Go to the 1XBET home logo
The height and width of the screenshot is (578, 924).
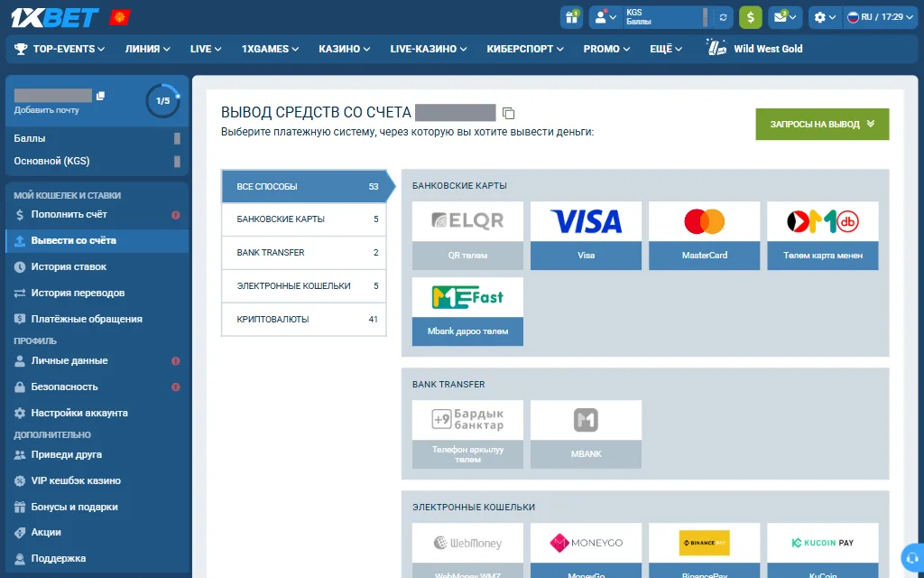click(55, 18)
